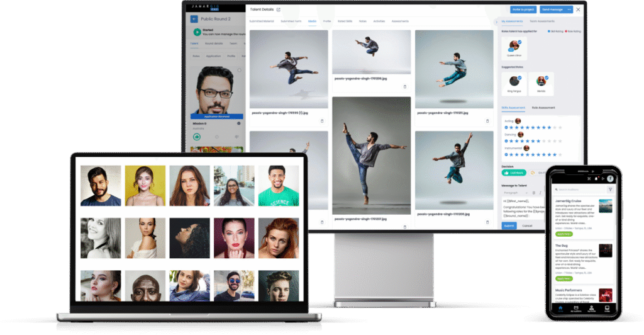Collapse the assessment side panel with the chevron

496,21
